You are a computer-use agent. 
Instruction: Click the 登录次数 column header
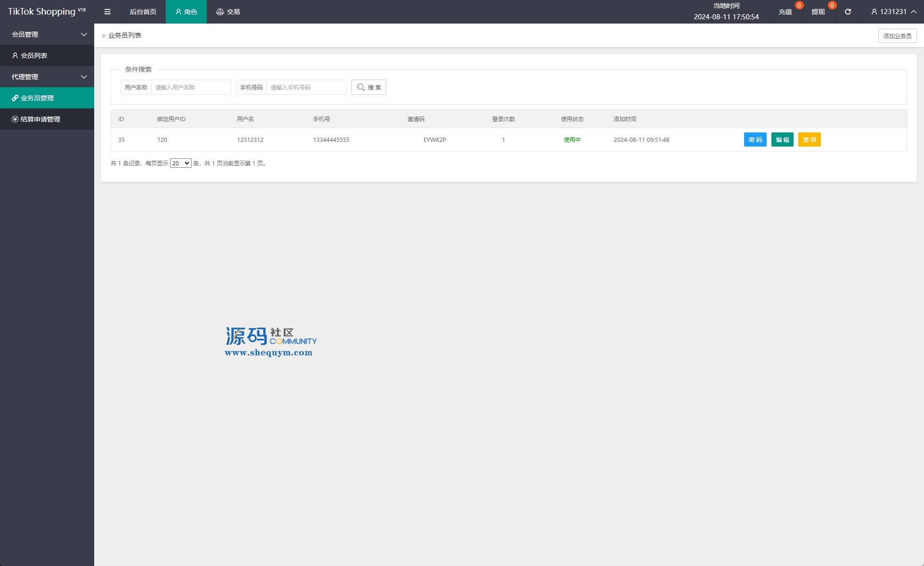[x=503, y=119]
